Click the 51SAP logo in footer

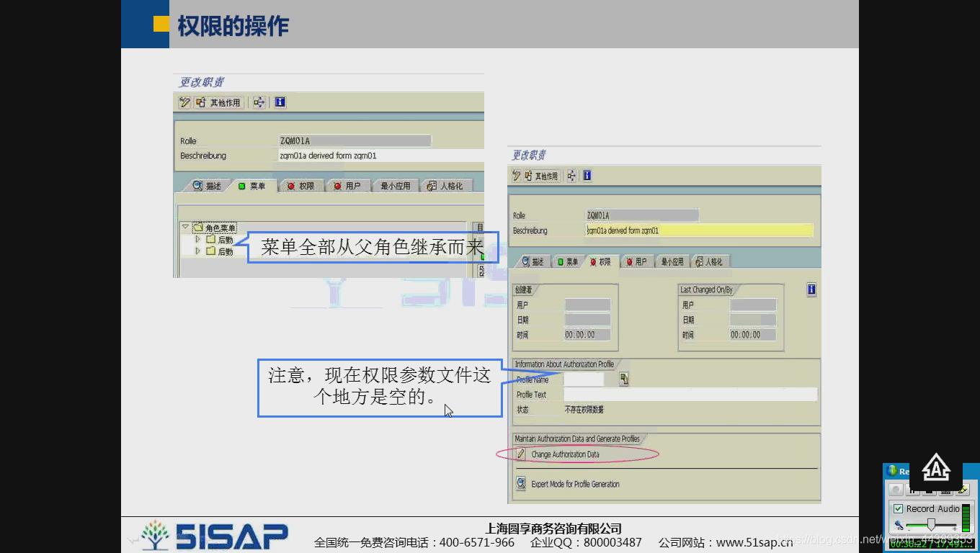tap(215, 535)
